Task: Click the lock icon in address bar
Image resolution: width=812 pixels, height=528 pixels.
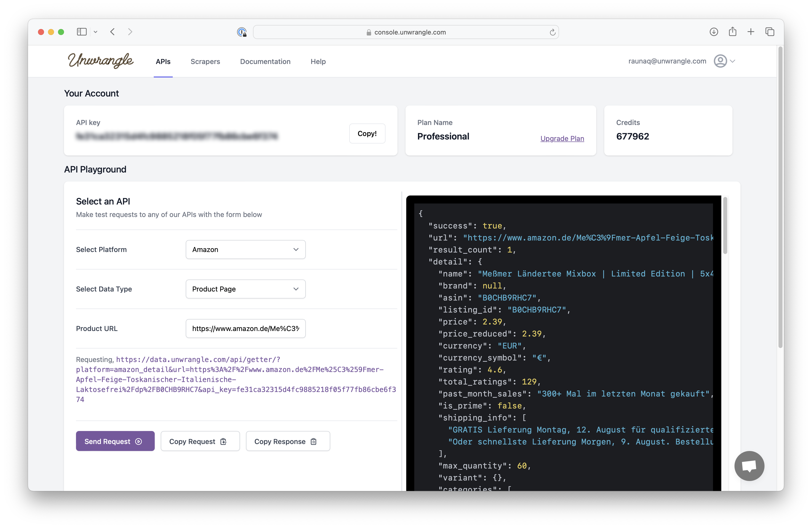Action: [368, 32]
